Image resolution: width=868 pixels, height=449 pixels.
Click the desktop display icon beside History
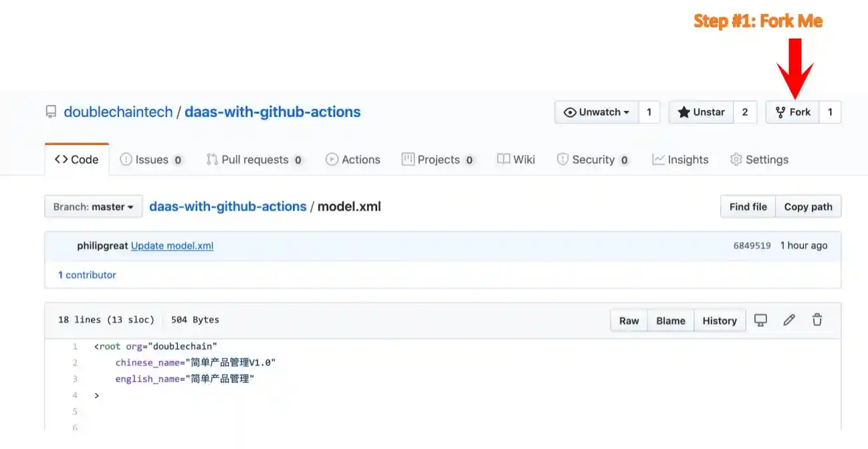point(760,320)
